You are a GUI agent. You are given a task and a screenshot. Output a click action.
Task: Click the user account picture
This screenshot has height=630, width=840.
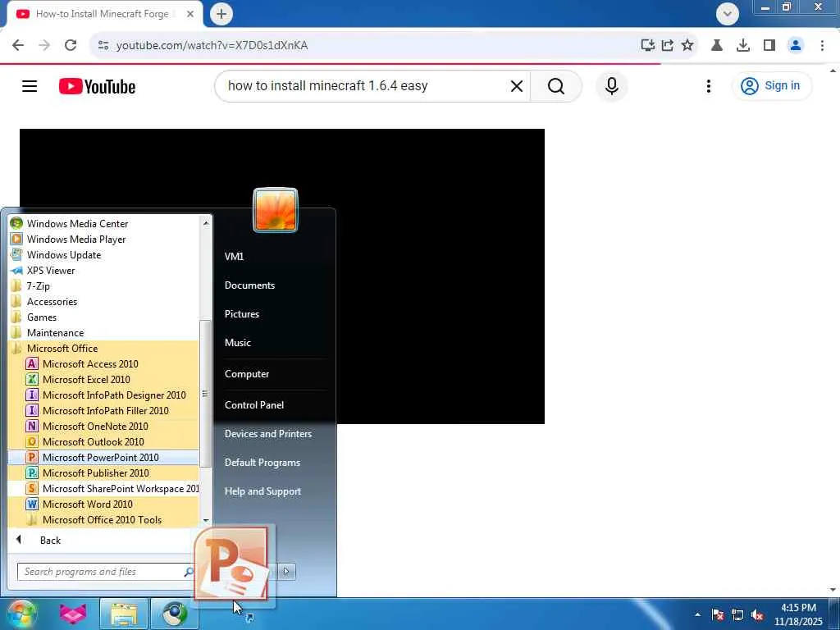(x=276, y=210)
